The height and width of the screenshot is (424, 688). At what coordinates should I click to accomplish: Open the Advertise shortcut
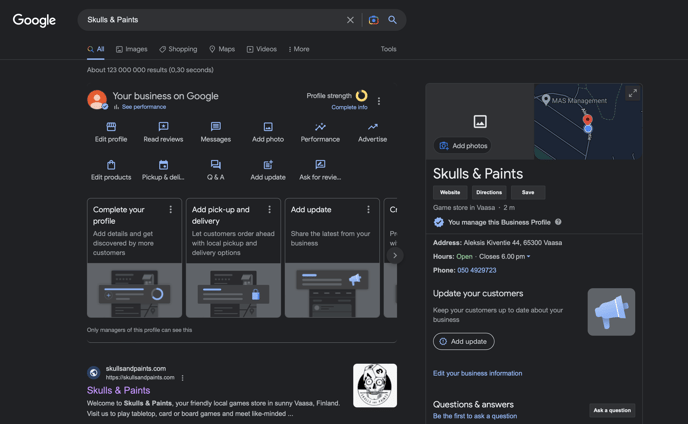(373, 133)
